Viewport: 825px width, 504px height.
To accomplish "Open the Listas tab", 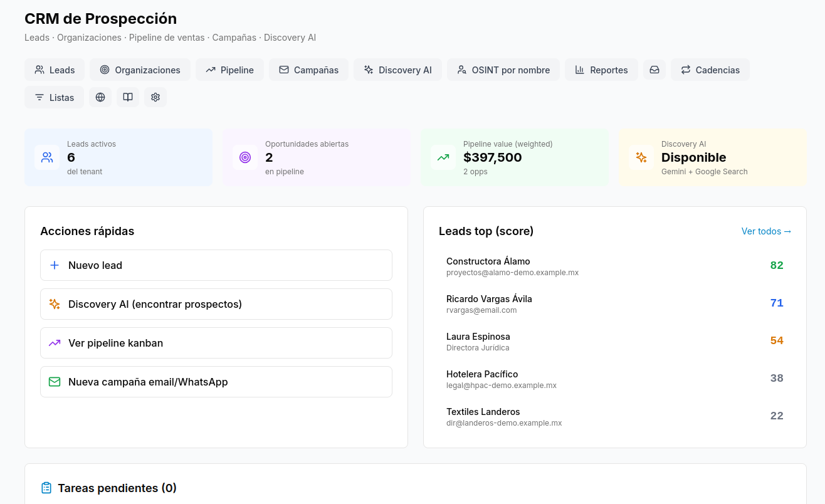I will point(54,97).
